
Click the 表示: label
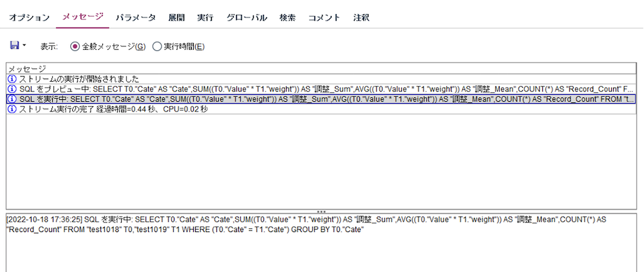pos(49,47)
